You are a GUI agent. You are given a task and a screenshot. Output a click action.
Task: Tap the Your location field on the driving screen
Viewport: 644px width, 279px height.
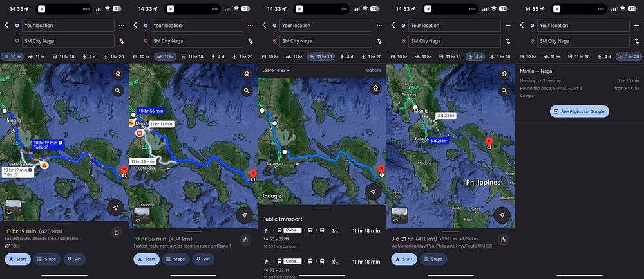(68, 26)
